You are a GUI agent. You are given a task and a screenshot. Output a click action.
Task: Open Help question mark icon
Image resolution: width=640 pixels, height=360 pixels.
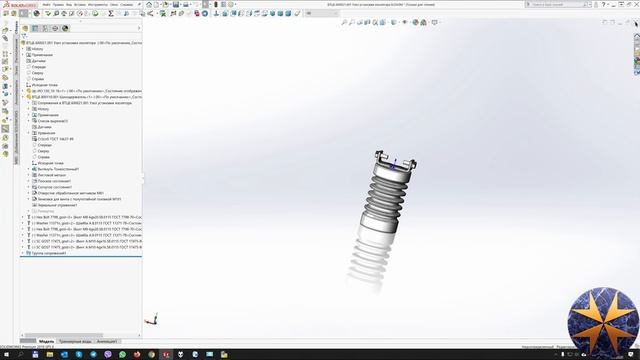(603, 4)
